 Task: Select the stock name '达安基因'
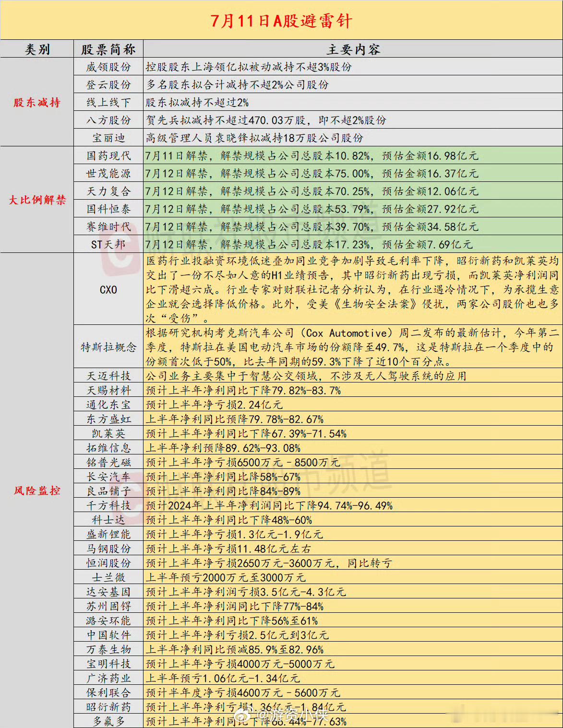click(x=108, y=592)
